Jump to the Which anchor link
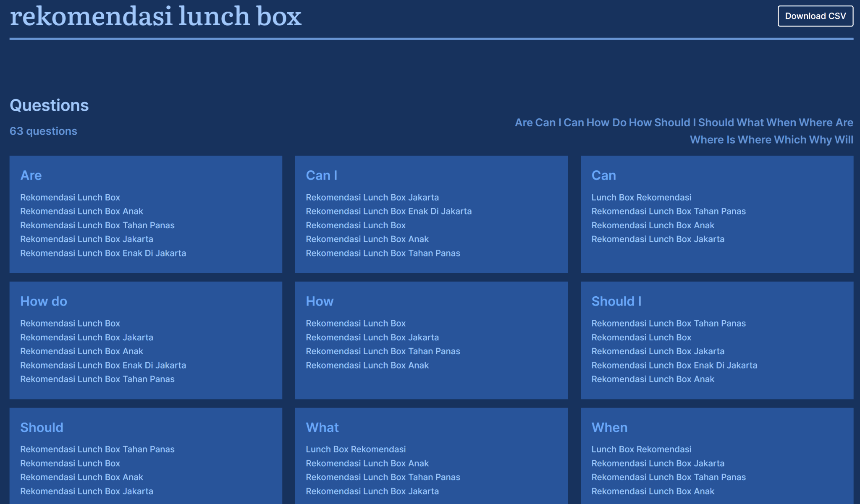Image resolution: width=860 pixels, height=504 pixels. click(x=790, y=140)
